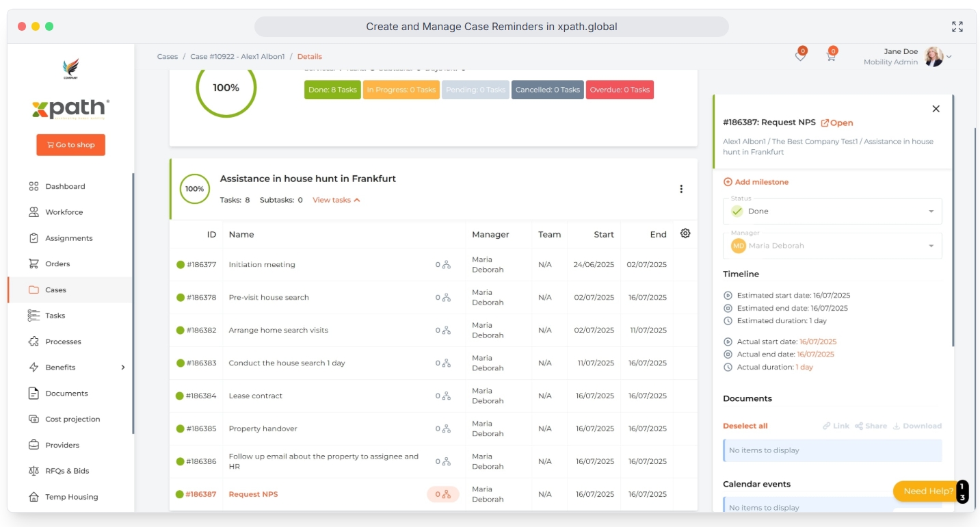Screen dimensions: 980x527
Task: Click the table column settings gear icon
Action: [x=685, y=233]
